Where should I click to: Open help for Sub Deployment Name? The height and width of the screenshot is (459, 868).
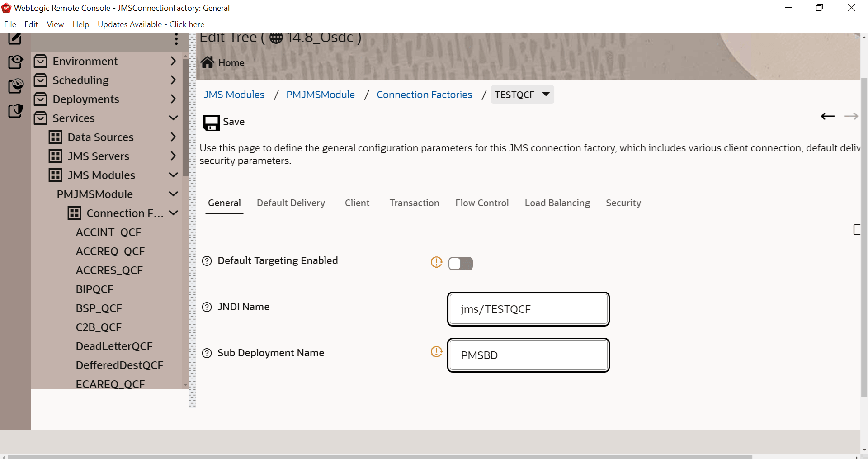(207, 353)
